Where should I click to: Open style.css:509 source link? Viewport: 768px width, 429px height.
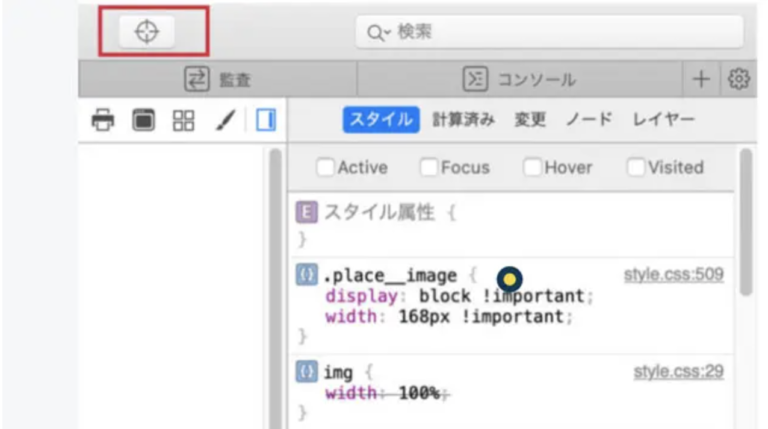coord(673,274)
